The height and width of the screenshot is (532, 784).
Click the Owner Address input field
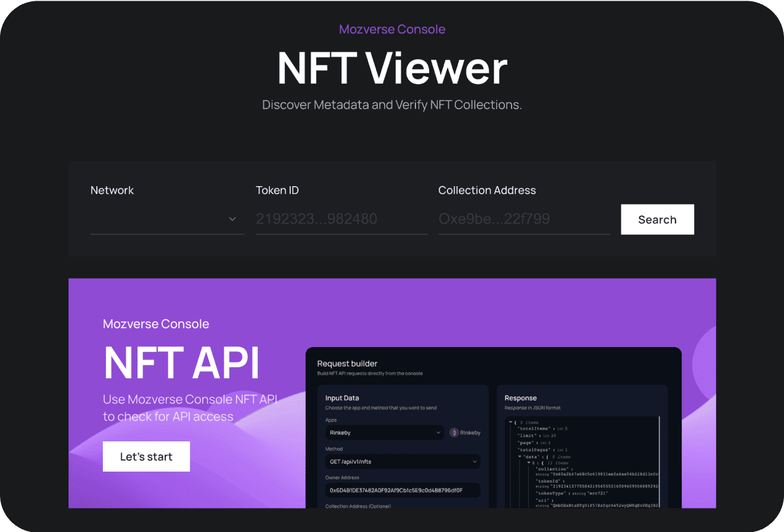coord(402,490)
